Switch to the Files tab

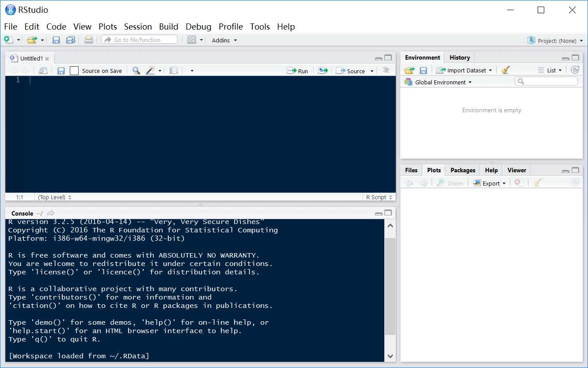tap(411, 170)
